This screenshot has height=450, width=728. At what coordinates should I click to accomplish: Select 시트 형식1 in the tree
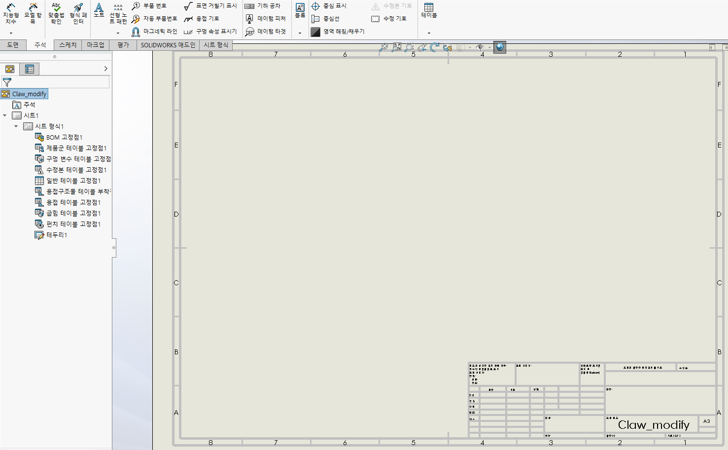coord(43,126)
